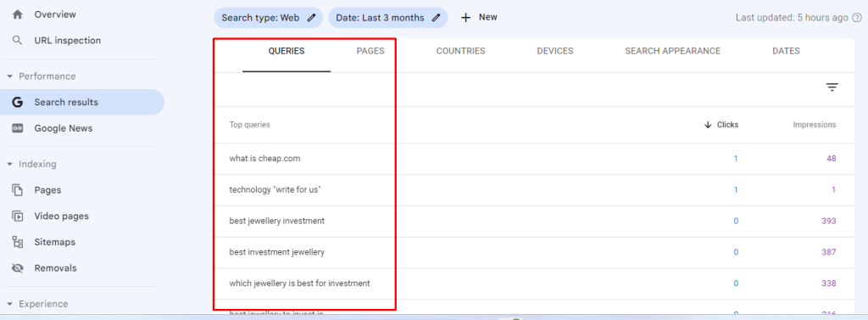The image size is (868, 320).
Task: Collapse the Indexing section
Action: pyautogui.click(x=9, y=164)
